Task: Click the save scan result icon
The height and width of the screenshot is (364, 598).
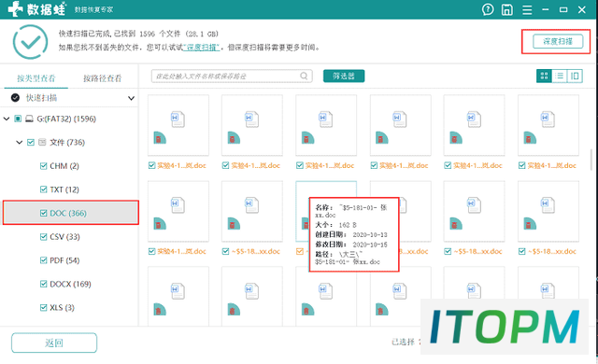Action: (x=506, y=9)
